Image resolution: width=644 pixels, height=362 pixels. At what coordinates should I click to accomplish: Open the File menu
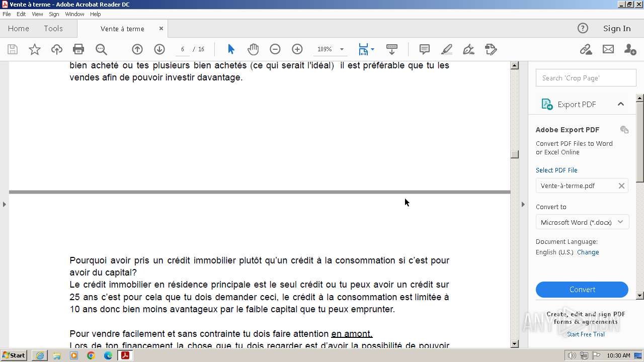(7, 14)
